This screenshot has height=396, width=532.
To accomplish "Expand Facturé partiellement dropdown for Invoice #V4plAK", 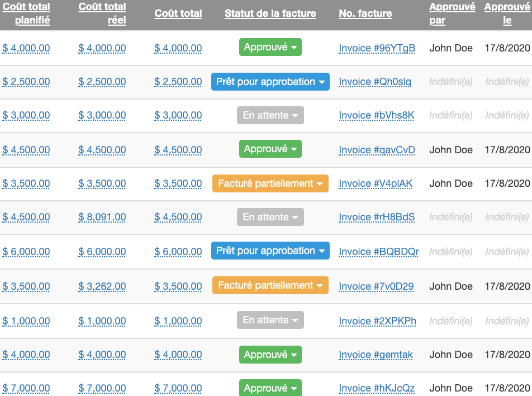I will 270,183.
